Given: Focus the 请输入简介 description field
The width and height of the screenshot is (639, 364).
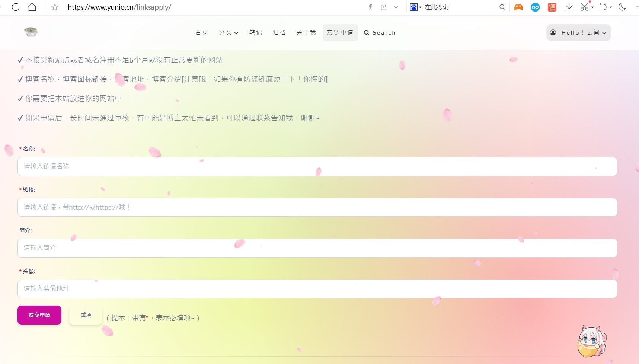Looking at the screenshot, I should pyautogui.click(x=317, y=248).
